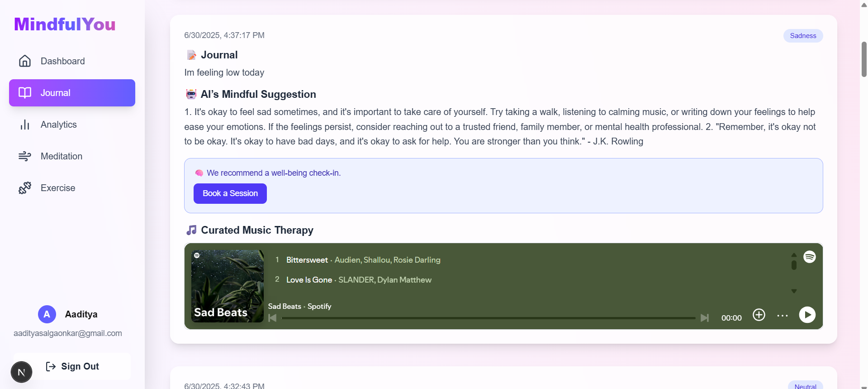Navigate to the Exercise section
The height and width of the screenshot is (389, 868).
pos(72,188)
